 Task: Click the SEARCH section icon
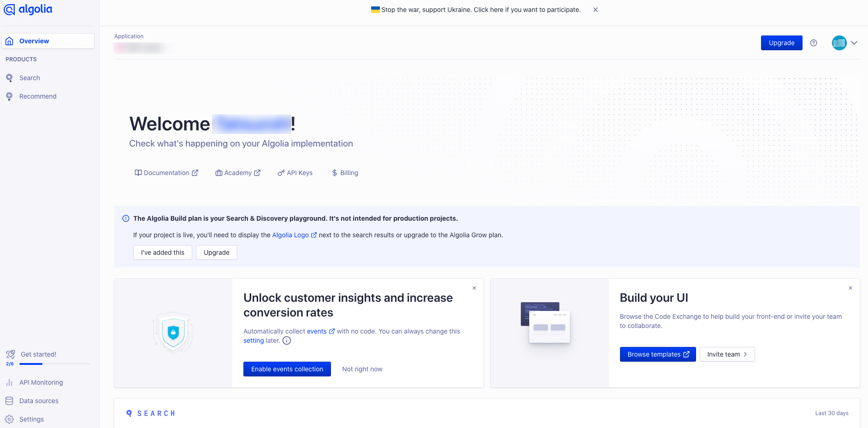pyautogui.click(x=129, y=413)
